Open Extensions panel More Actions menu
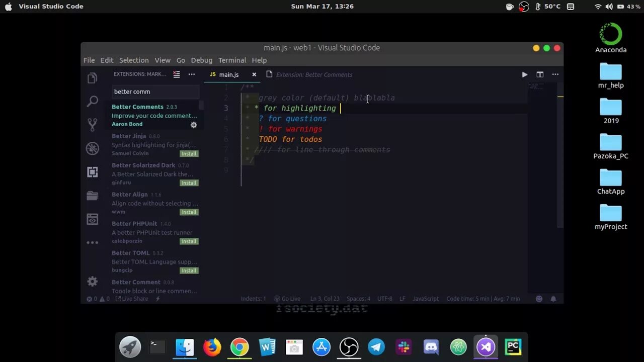The width and height of the screenshot is (644, 362). point(192,74)
